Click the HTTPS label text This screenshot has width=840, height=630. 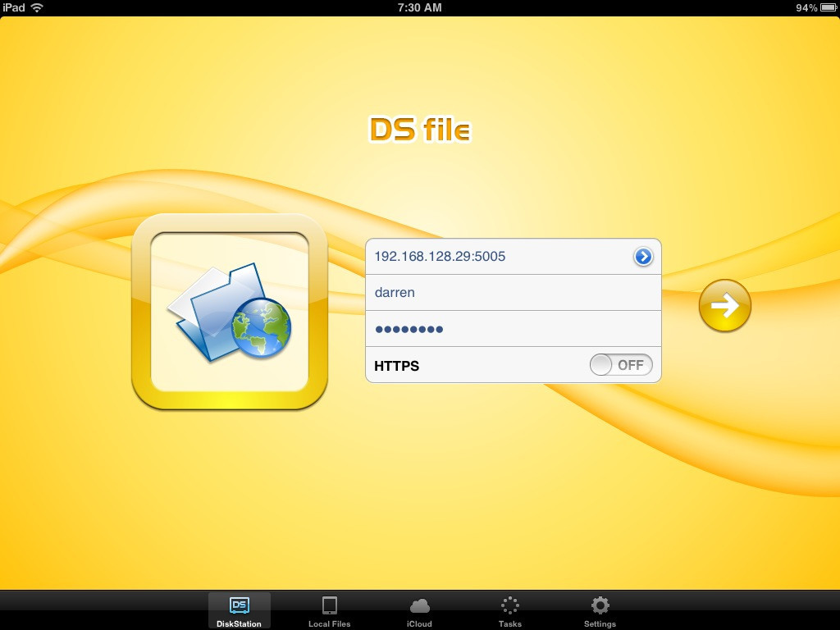(x=396, y=366)
